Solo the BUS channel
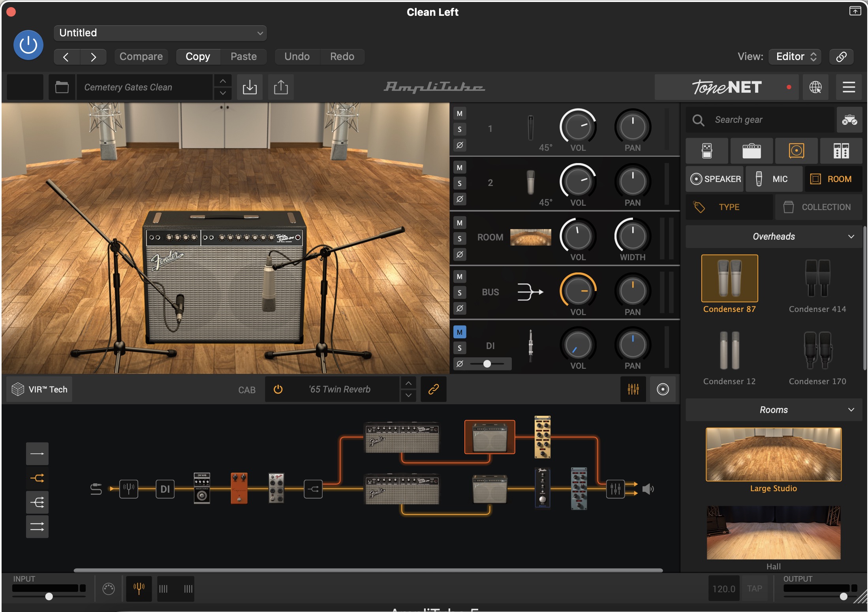Viewport: 868px width, 612px height. (460, 293)
